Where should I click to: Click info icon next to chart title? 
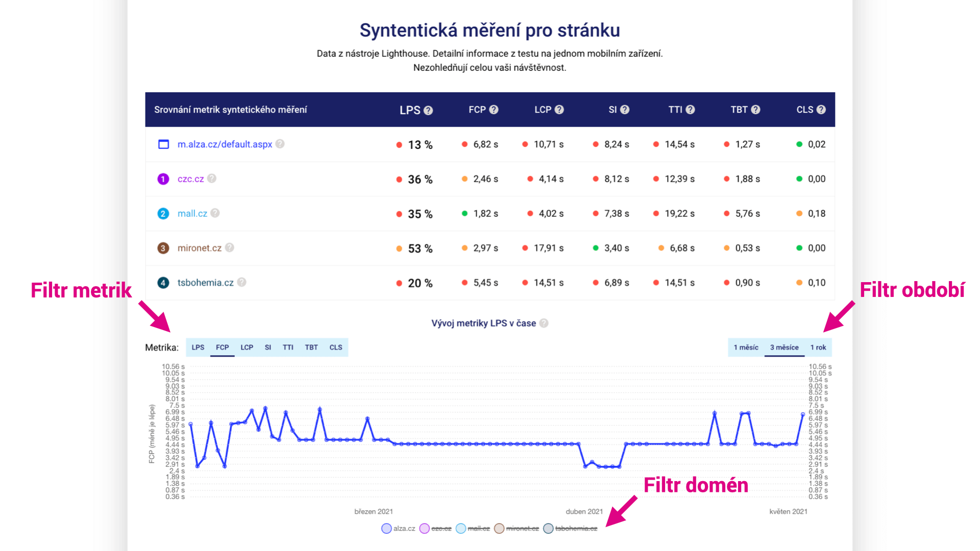click(544, 323)
